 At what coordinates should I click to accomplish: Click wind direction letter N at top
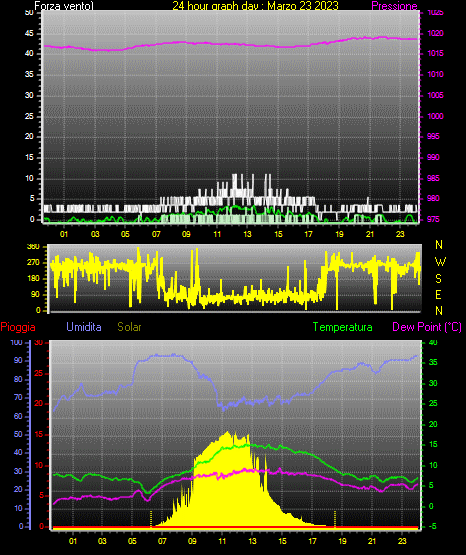pos(439,245)
